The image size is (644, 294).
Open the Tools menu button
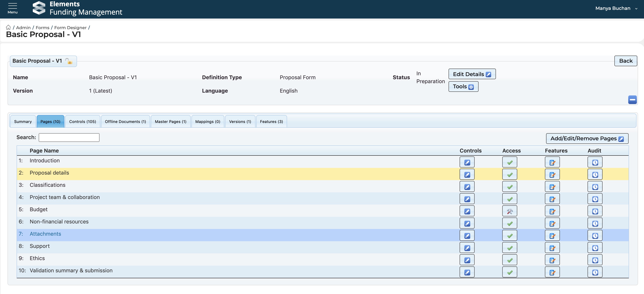tap(463, 87)
